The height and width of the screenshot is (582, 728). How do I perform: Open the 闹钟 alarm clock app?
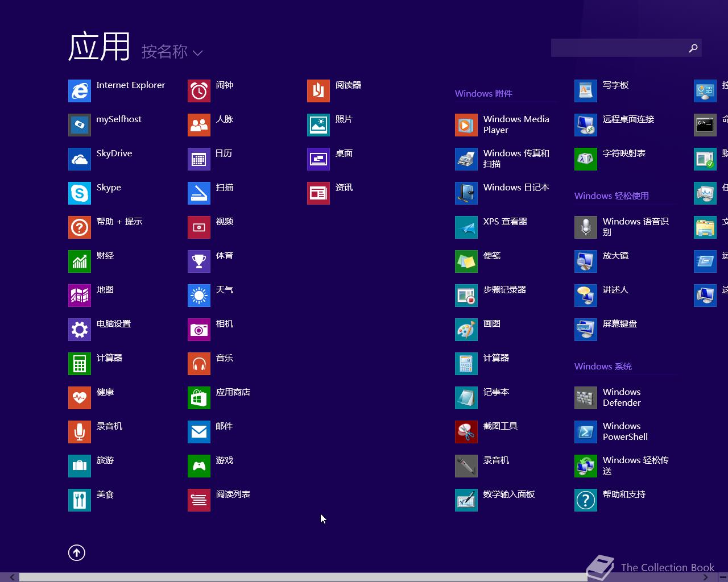pyautogui.click(x=199, y=91)
